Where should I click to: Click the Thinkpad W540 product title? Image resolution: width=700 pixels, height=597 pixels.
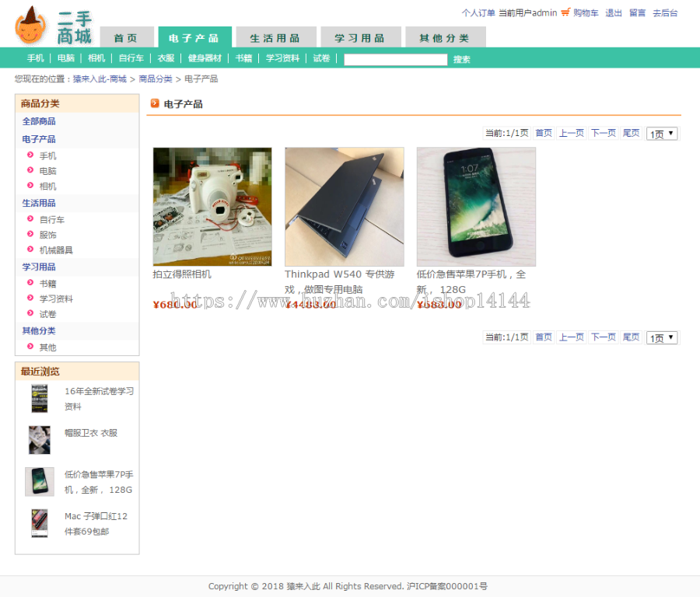point(339,281)
